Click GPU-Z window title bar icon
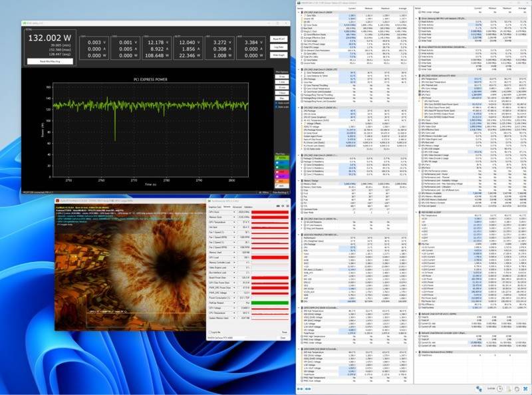The image size is (532, 395). (x=209, y=201)
